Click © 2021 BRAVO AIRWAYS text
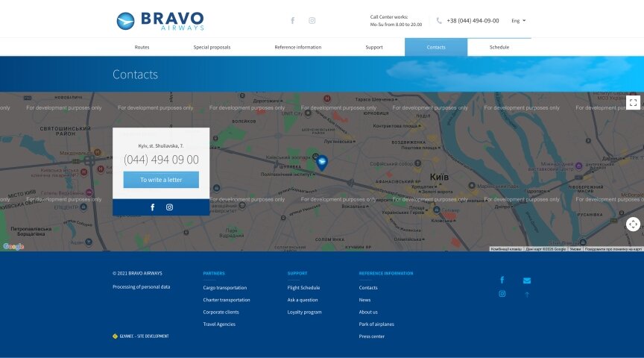The image size is (644, 358). point(137,273)
